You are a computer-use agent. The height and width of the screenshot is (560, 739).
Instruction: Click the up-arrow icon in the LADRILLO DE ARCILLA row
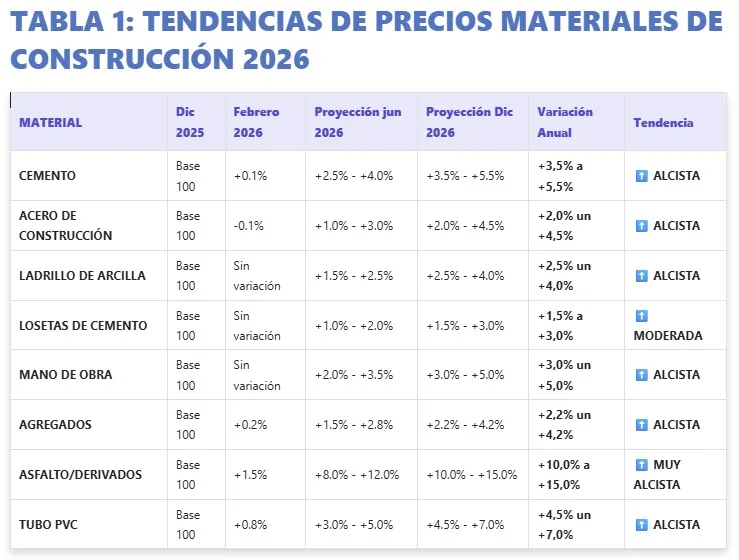coord(641,276)
